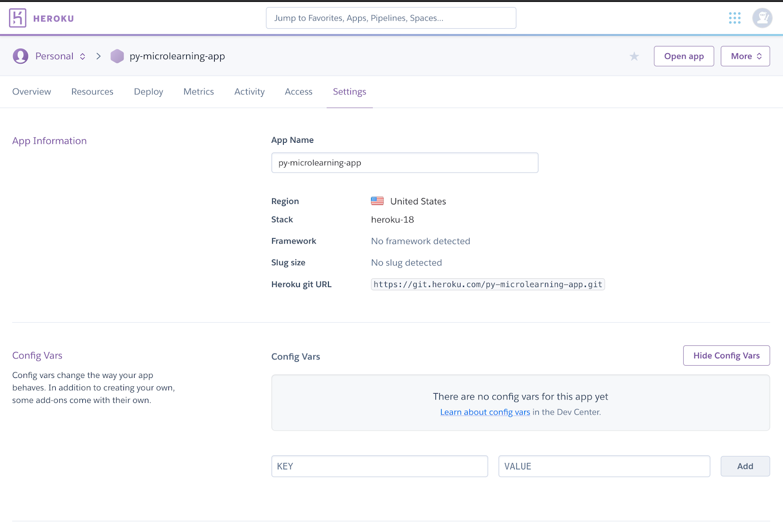Click the purple hexagon app icon
This screenshot has height=532, width=783.
click(x=117, y=56)
